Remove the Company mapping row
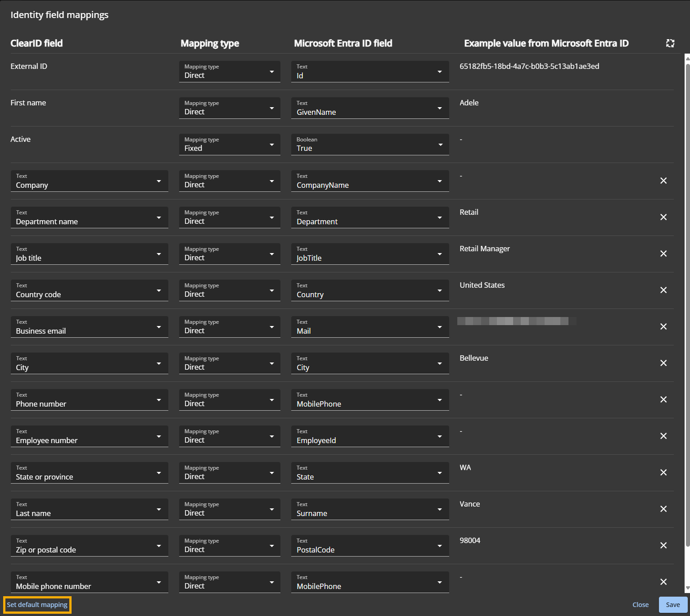This screenshot has height=616, width=690. pyautogui.click(x=663, y=181)
